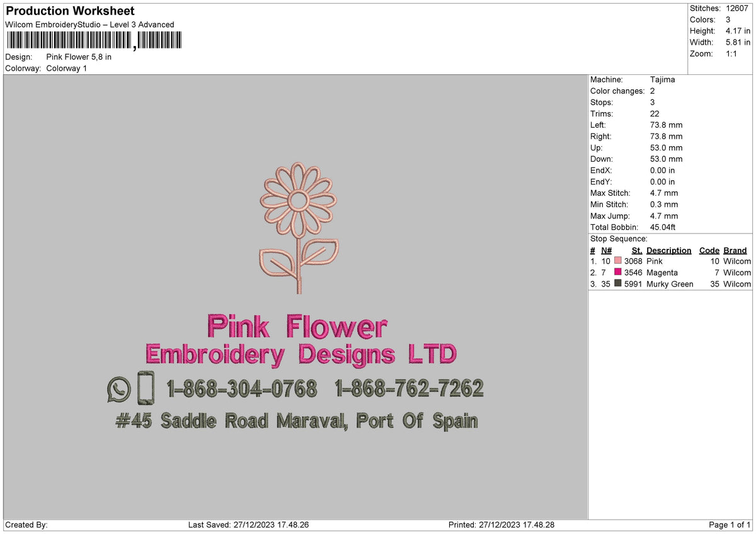Click the 'Pink Flower' embroidered title
This screenshot has height=534, width=756.
tap(297, 326)
